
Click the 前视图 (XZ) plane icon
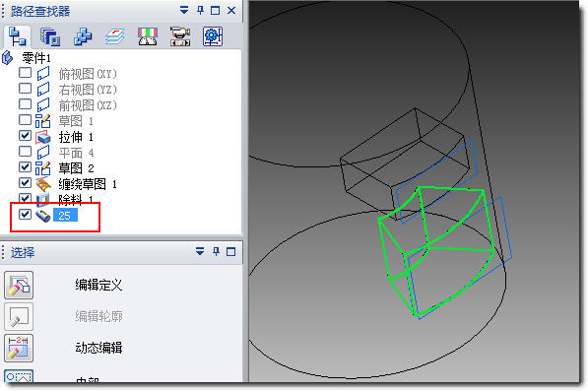tap(43, 104)
